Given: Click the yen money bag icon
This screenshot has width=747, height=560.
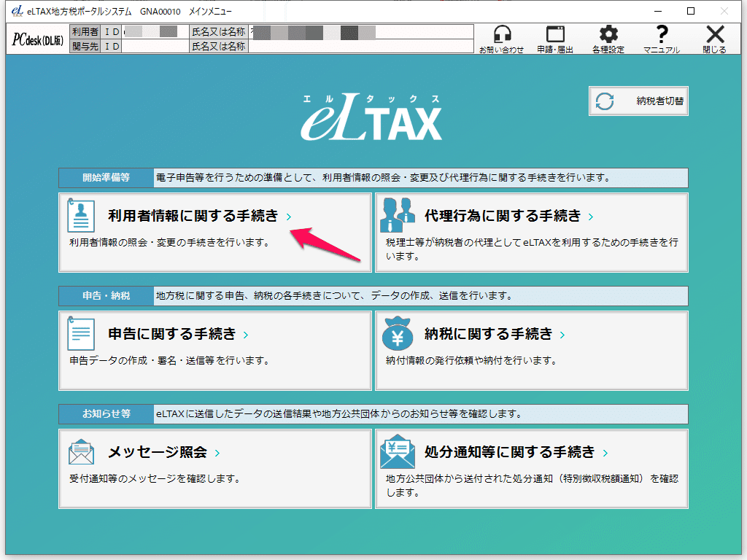Looking at the screenshot, I should (x=398, y=333).
